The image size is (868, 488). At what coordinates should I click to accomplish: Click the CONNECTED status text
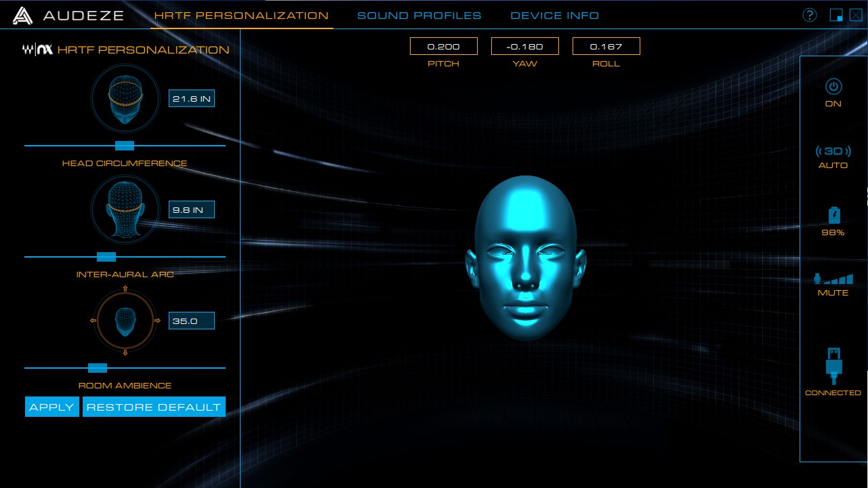click(833, 393)
